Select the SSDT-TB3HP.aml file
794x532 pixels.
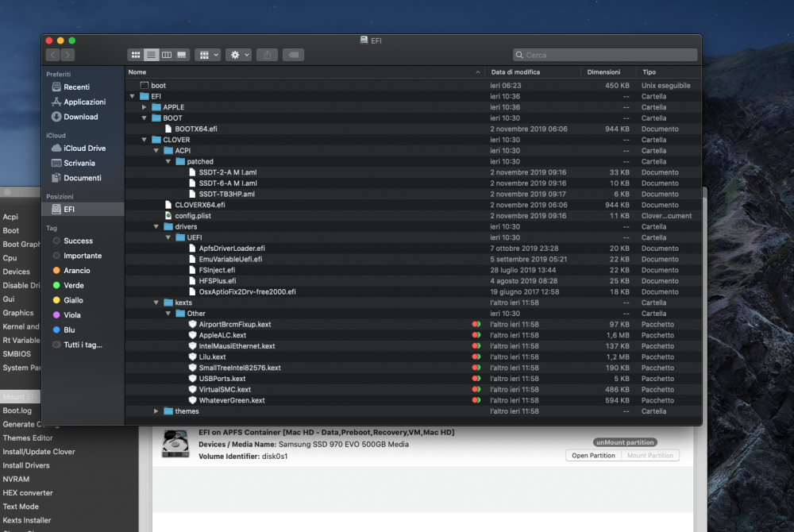click(x=413, y=194)
